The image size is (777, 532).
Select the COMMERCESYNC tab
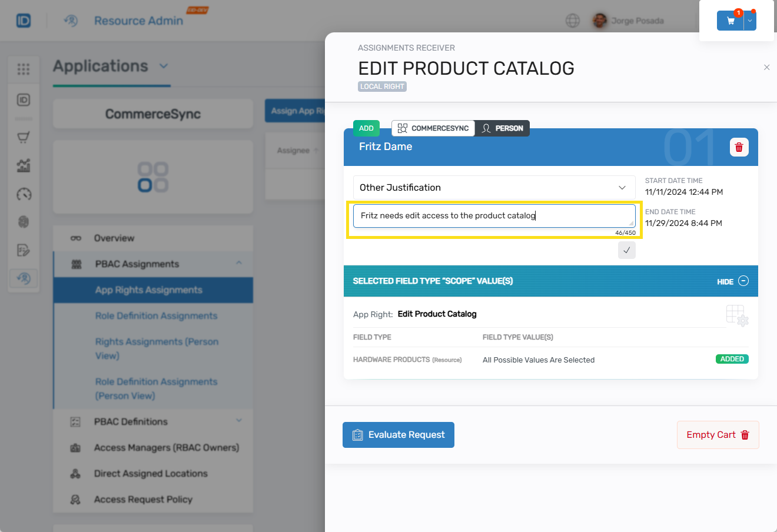pyautogui.click(x=433, y=128)
